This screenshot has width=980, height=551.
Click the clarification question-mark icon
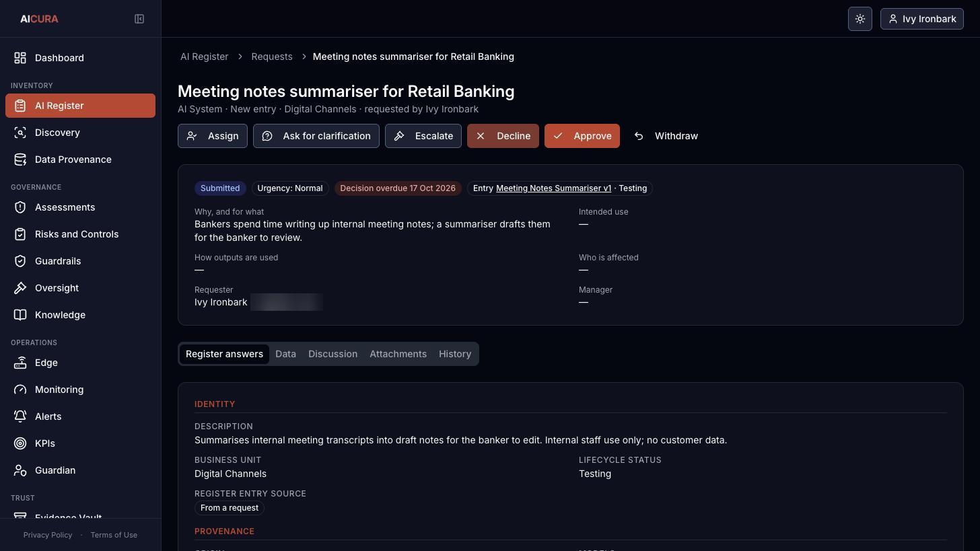tap(267, 136)
